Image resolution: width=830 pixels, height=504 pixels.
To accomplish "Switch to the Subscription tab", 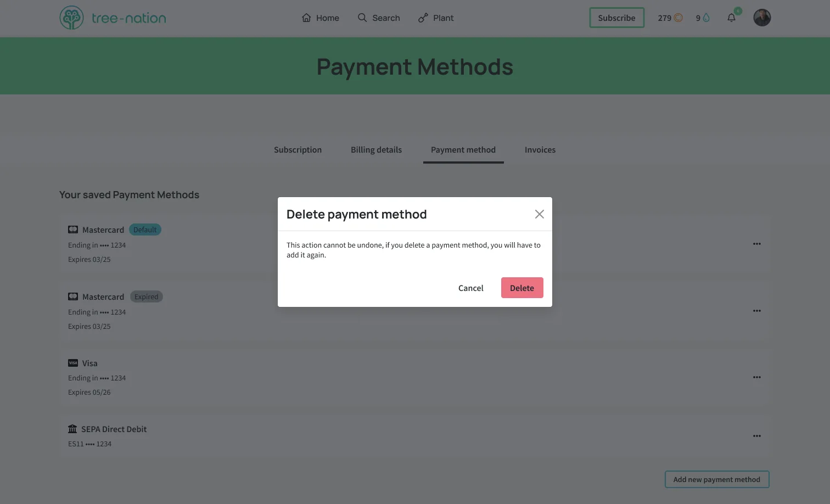I will pos(298,150).
